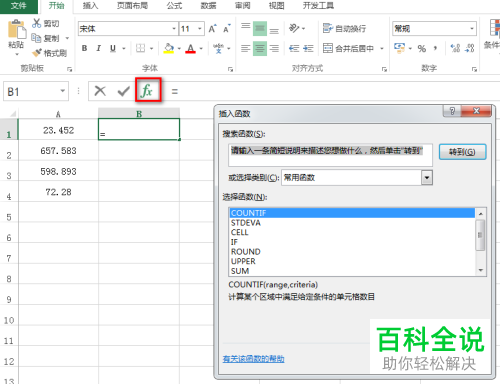Click increase indent icon

[x=308, y=49]
